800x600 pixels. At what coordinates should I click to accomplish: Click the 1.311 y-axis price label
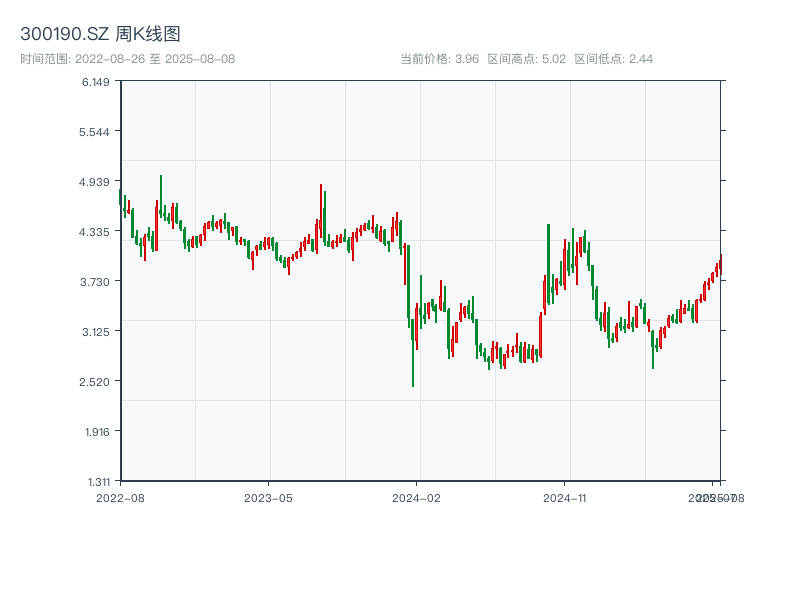[x=95, y=482]
